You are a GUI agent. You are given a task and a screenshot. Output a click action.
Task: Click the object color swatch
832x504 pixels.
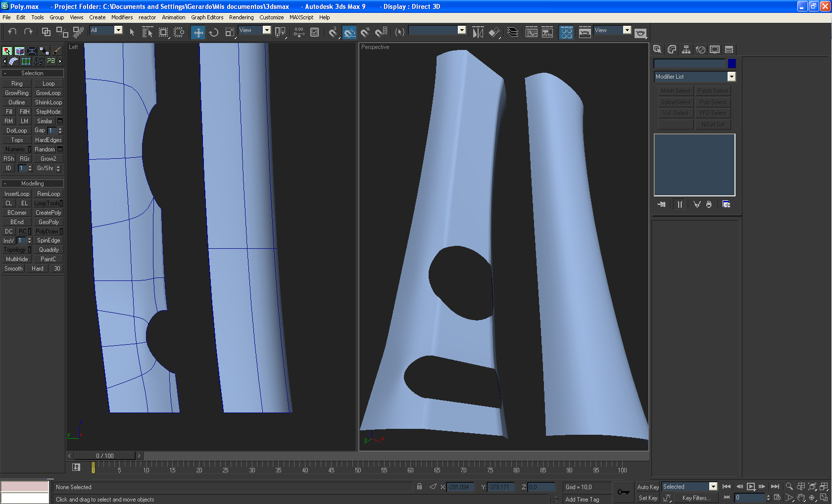pos(732,63)
